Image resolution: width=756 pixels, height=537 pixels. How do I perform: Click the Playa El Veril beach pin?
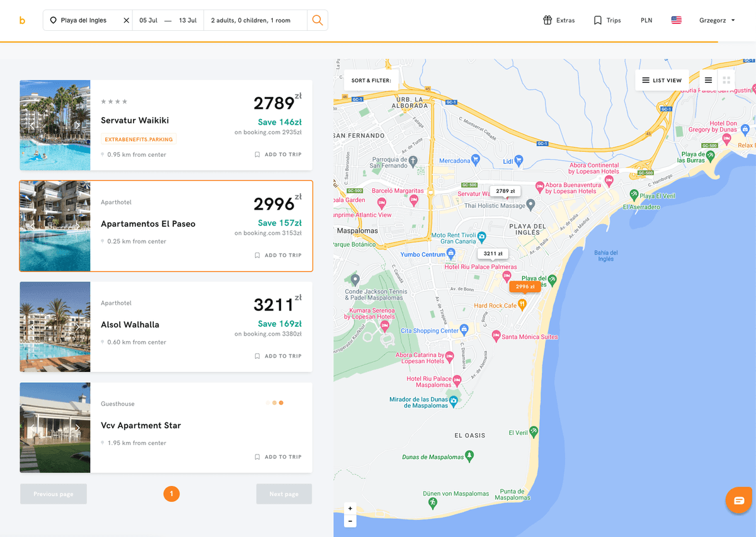click(634, 195)
